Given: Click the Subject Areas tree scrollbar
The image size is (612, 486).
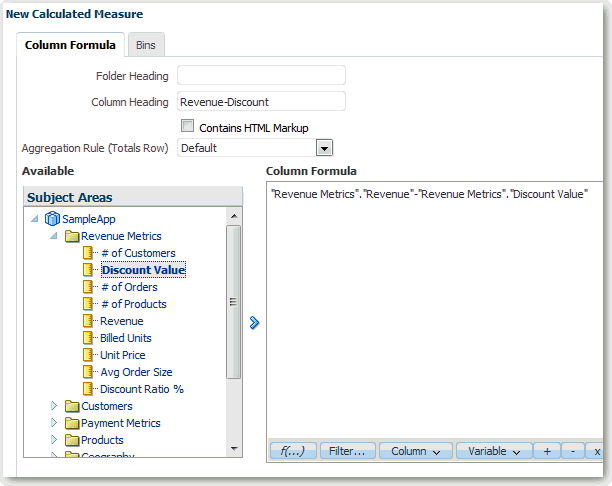Looking at the screenshot, I should [233, 300].
